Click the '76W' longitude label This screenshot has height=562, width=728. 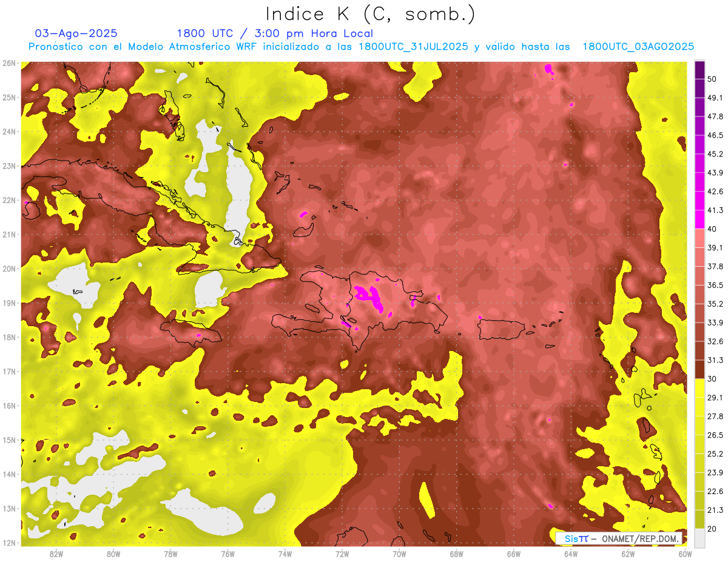coord(228,554)
